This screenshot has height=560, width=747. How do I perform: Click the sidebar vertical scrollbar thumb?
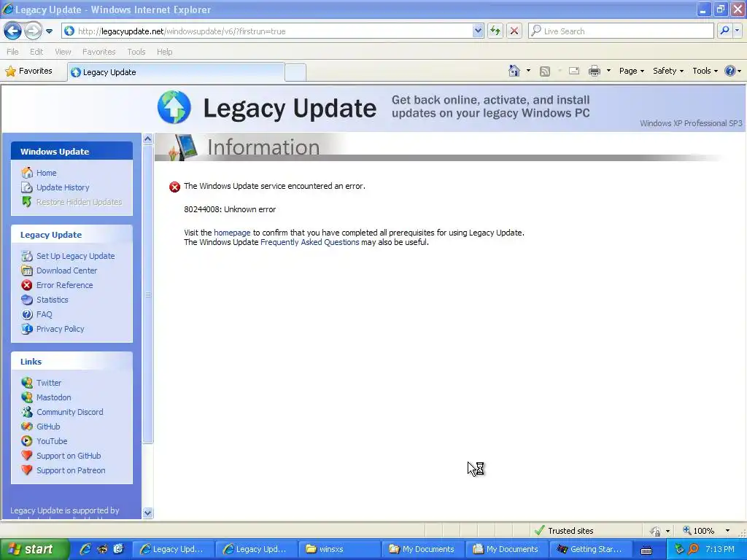[147, 295]
